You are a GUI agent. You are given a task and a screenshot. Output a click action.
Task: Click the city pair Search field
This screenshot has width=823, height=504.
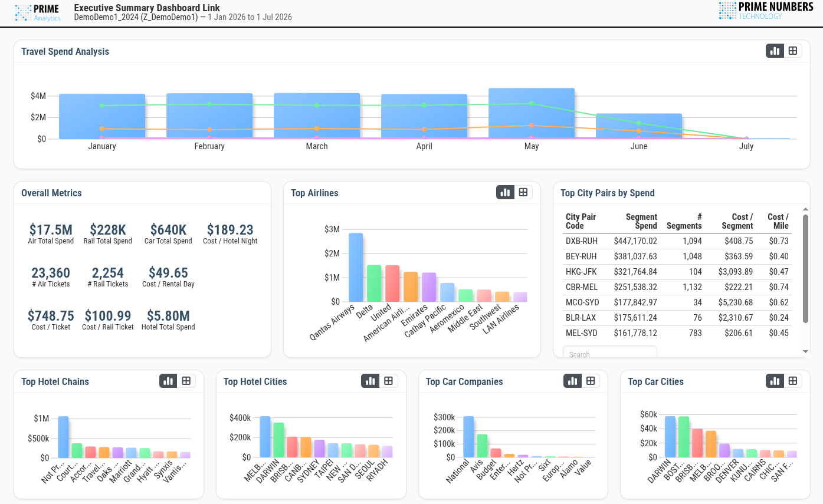[610, 353]
